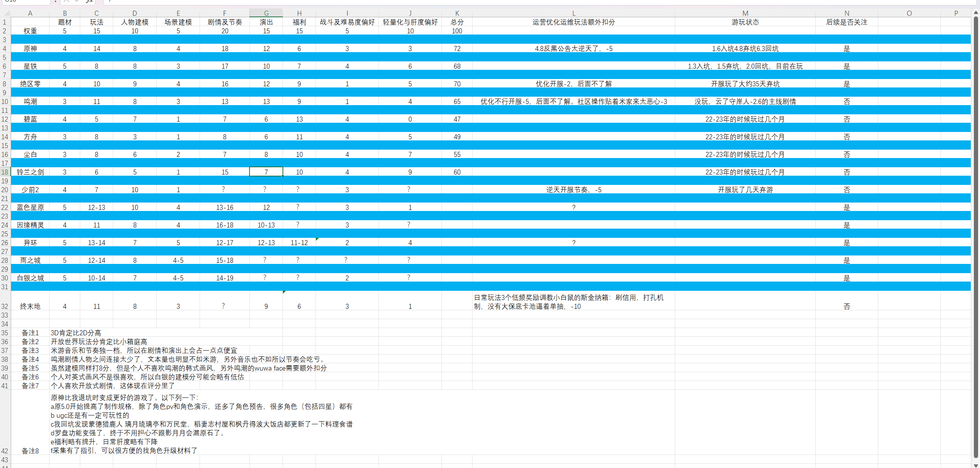
Task: Click the 总分 header cell
Action: (457, 22)
